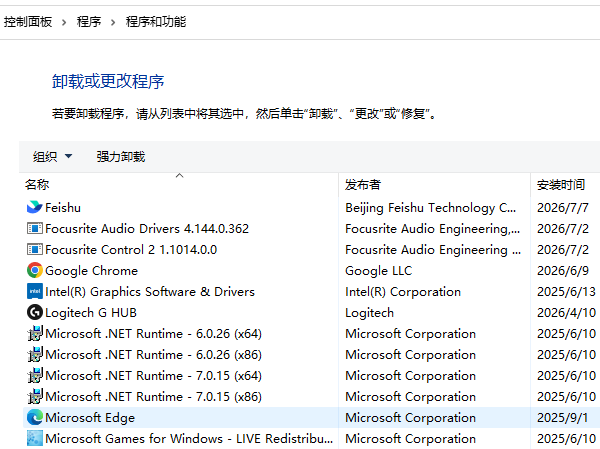Select Microsoft .NET Runtime 7.0.15 (x86) row
600x449 pixels.
[311, 396]
